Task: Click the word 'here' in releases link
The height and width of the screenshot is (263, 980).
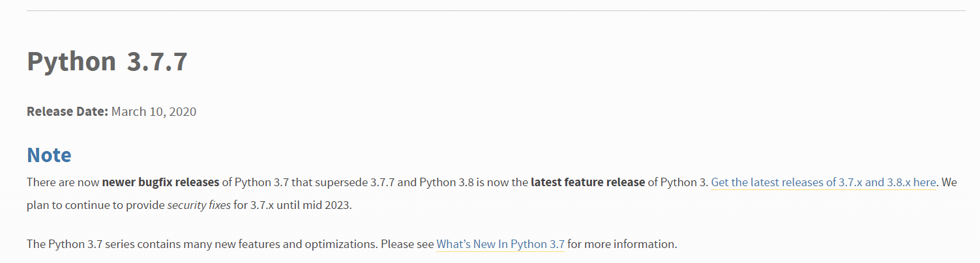Action: click(x=925, y=182)
